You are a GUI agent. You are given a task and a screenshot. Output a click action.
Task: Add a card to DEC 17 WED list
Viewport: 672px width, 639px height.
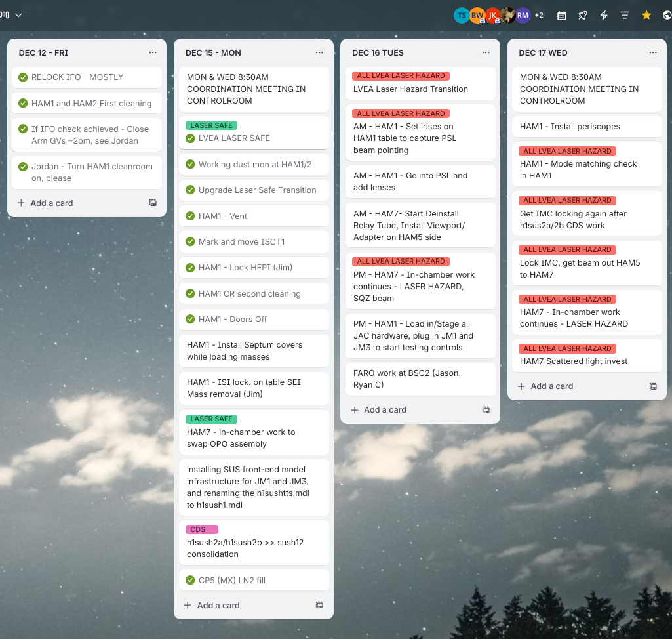pyautogui.click(x=545, y=386)
